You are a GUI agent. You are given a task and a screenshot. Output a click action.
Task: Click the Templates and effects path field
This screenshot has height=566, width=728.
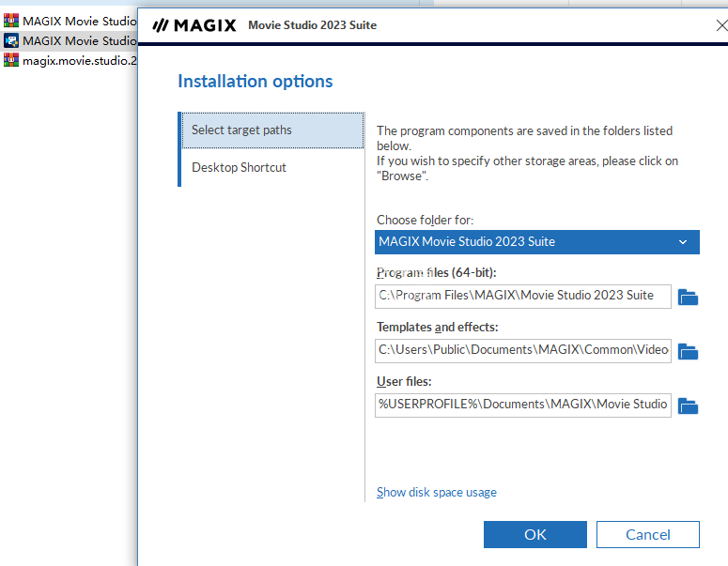[523, 351]
